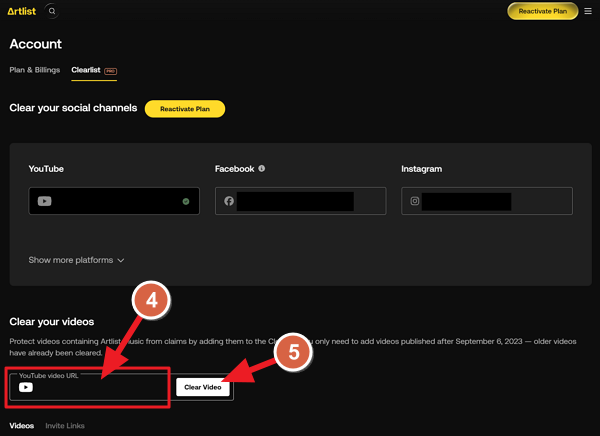Screen dimensions: 600x436
Task: Click the Instagram channel input field
Action: tap(487, 201)
